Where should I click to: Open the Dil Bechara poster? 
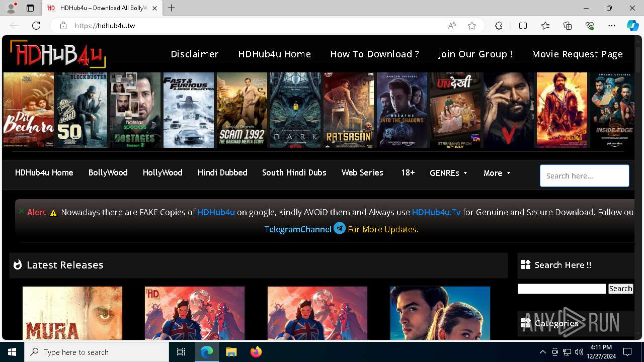(29, 110)
